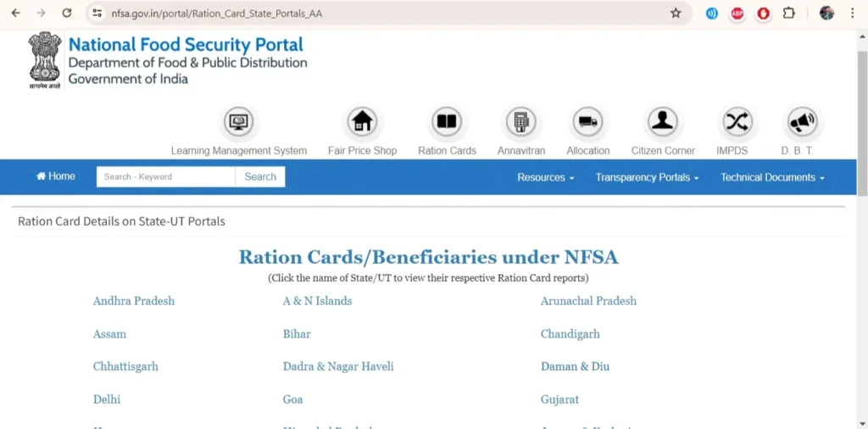Screen dimensions: 868x429
Task: Click the 'Ration Card Details on State-UT Portals' heading
Action: (121, 221)
